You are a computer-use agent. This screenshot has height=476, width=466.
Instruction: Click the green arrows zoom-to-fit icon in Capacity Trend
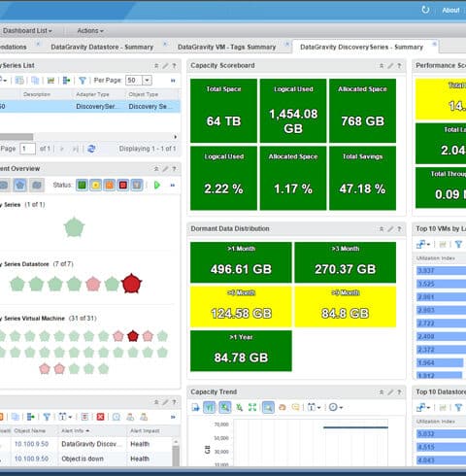click(x=252, y=407)
